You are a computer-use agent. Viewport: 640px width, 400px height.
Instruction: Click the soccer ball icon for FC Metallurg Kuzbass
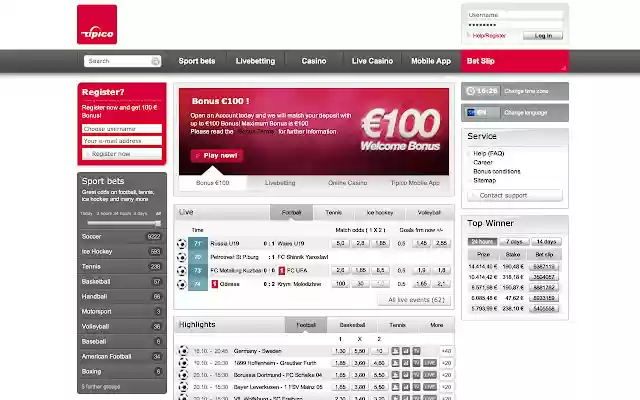click(x=182, y=271)
